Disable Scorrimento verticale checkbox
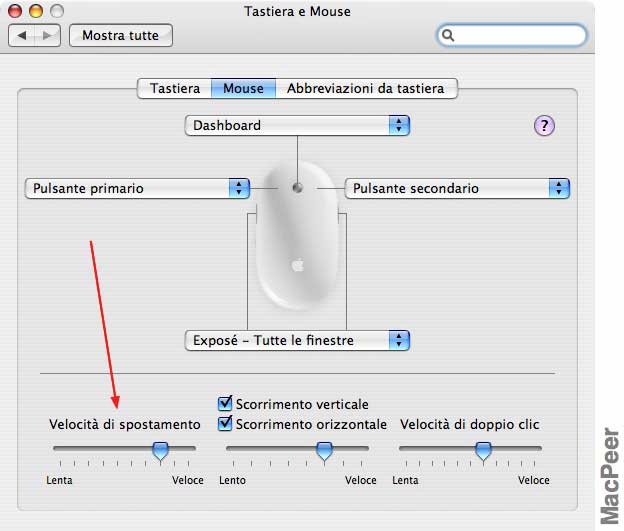624x531 pixels. (225, 403)
